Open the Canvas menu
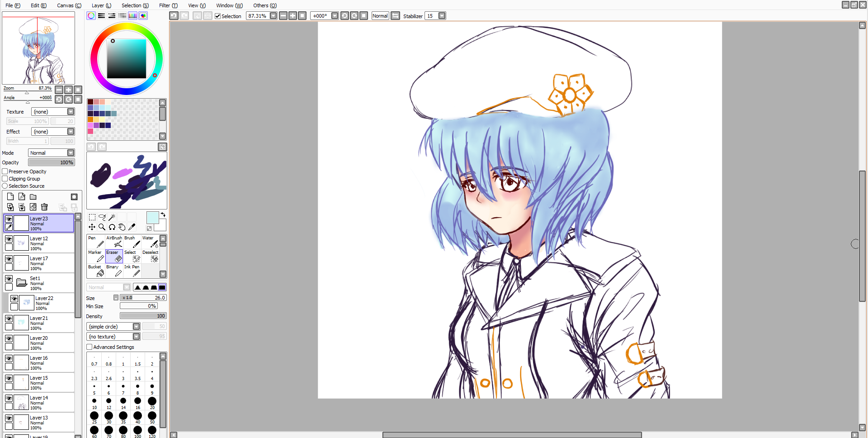868x438 pixels. click(69, 5)
